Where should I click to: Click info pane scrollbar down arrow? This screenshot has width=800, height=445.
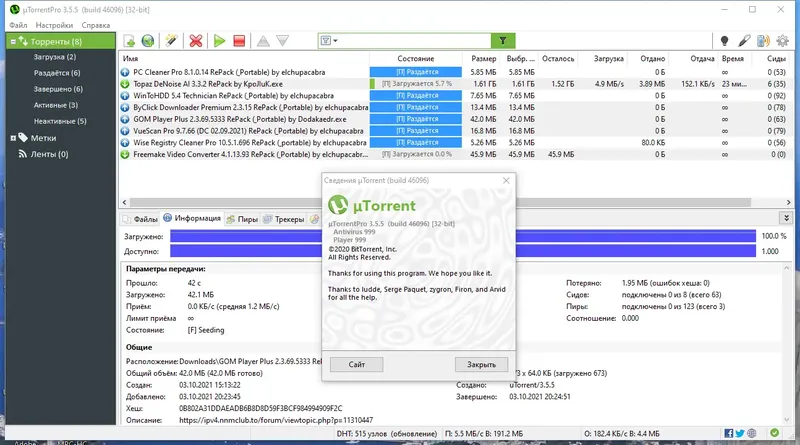tap(786, 419)
